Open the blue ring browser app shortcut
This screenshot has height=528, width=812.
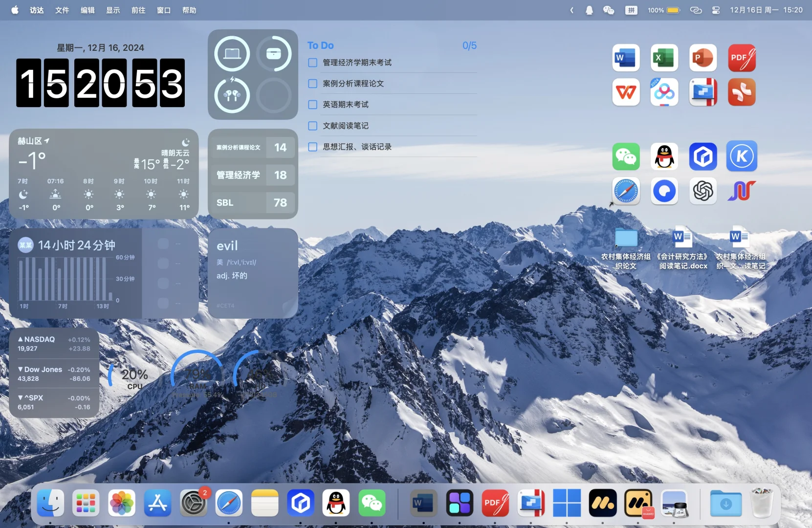pos(664,191)
